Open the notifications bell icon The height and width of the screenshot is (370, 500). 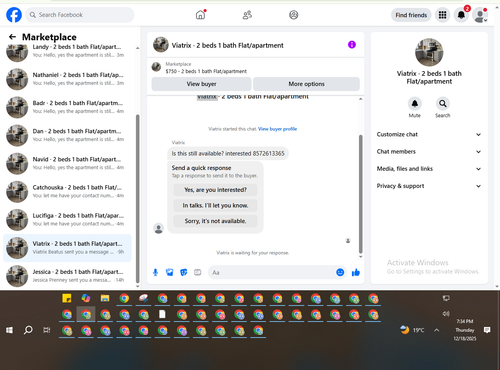click(x=461, y=15)
